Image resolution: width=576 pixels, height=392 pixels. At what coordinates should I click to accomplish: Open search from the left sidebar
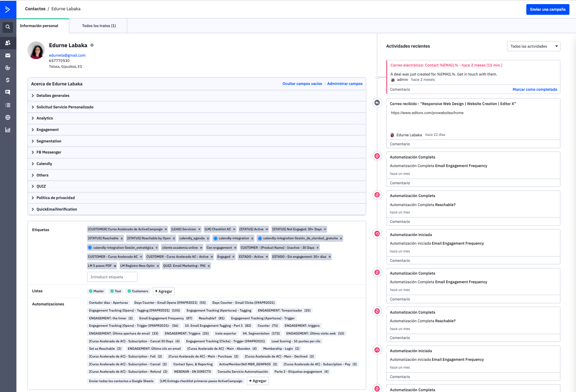[x=8, y=27]
